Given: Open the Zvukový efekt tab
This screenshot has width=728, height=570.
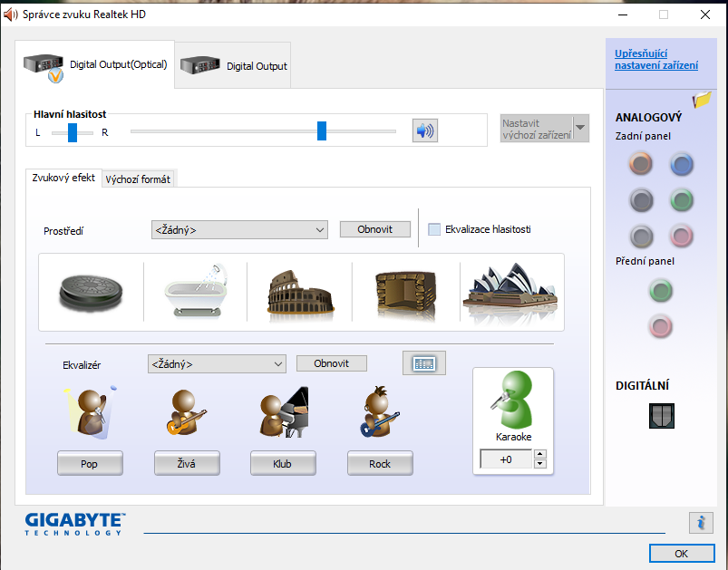Looking at the screenshot, I should click(x=63, y=178).
